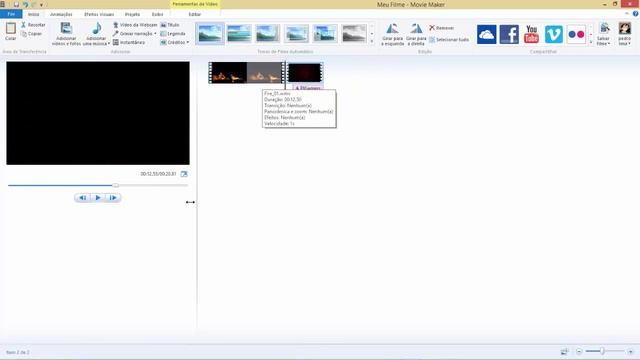Select the second AutoMovie theme thumbnail
Image resolution: width=640 pixels, height=360 pixels.
(239, 33)
